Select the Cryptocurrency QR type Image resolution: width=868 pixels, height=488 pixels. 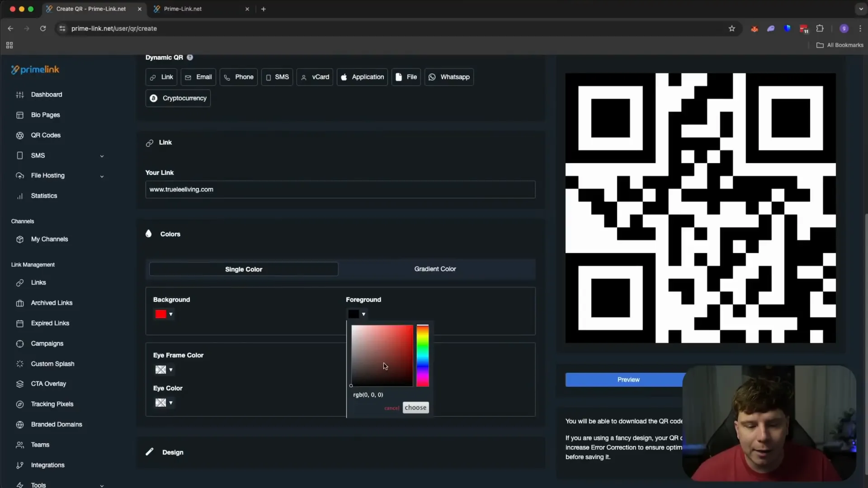click(178, 98)
